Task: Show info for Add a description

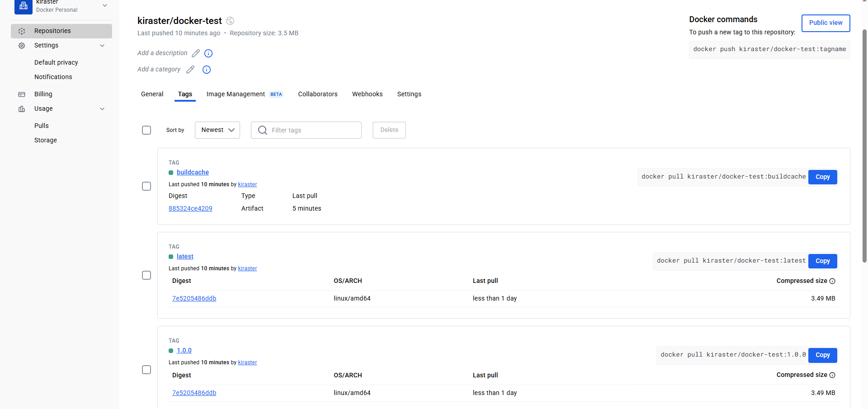Action: pos(208,53)
